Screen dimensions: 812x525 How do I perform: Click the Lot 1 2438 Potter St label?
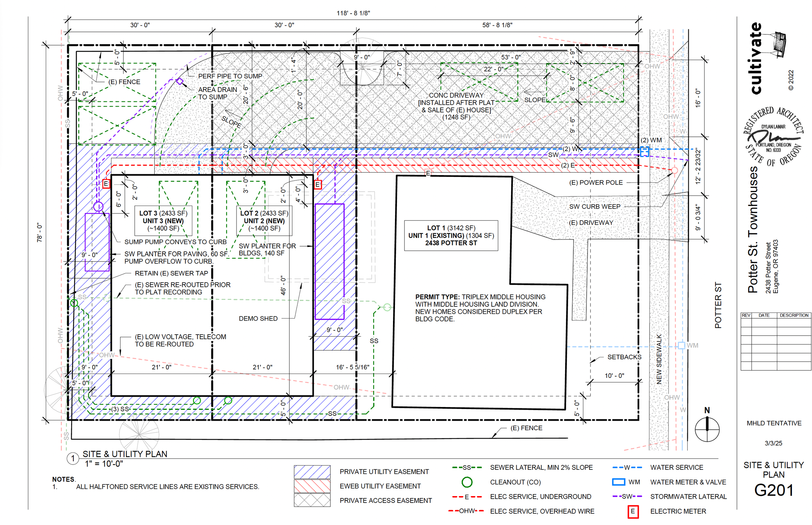(x=451, y=235)
